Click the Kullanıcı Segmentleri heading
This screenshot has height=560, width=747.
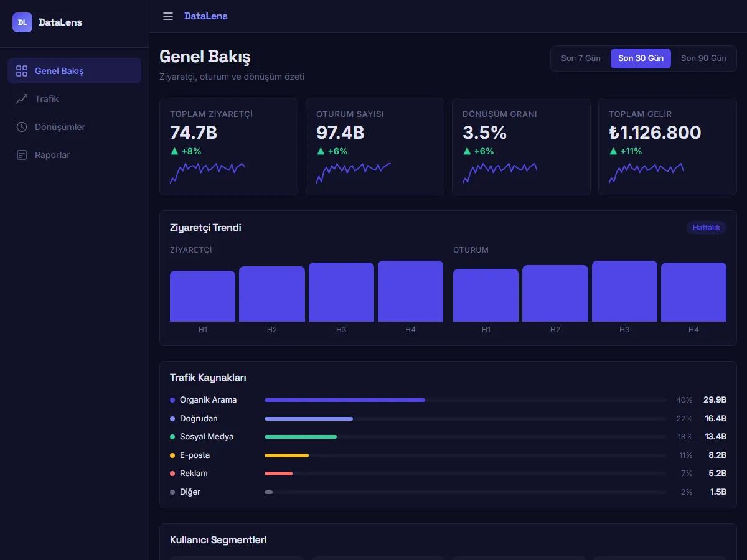click(218, 540)
